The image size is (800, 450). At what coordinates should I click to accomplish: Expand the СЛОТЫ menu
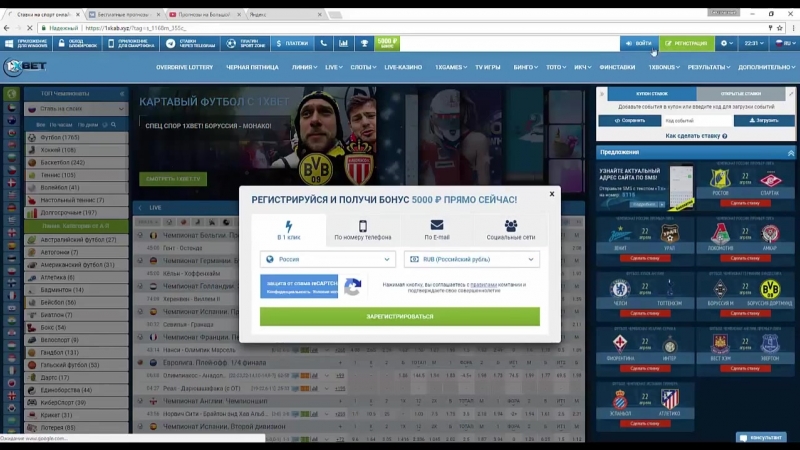[363, 67]
